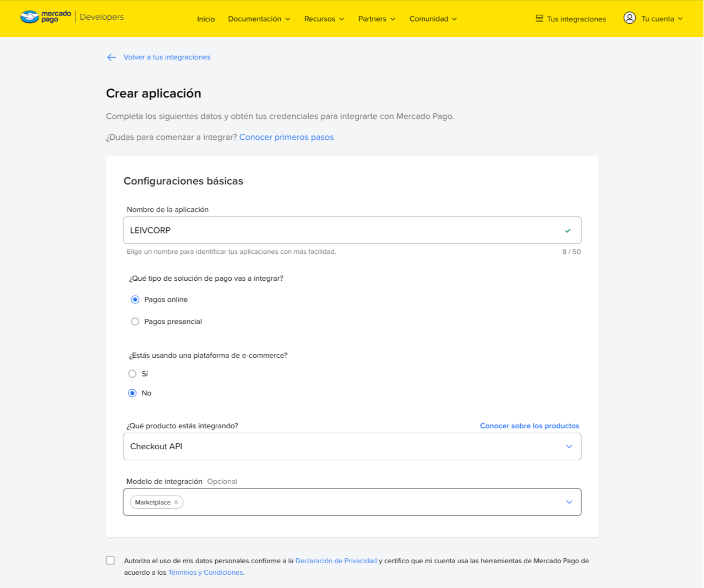Click the 8 / 50 character counter

[x=571, y=252]
